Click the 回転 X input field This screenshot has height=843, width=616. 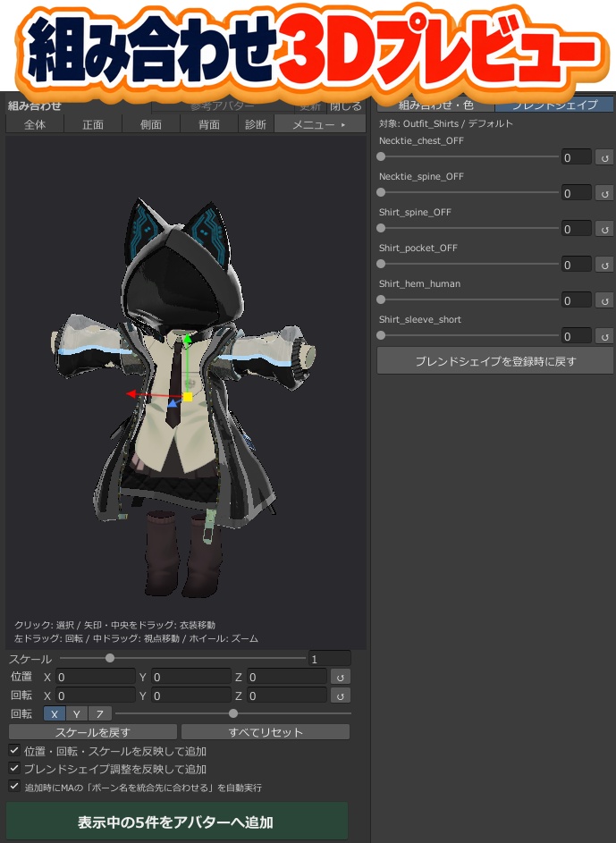tap(95, 695)
